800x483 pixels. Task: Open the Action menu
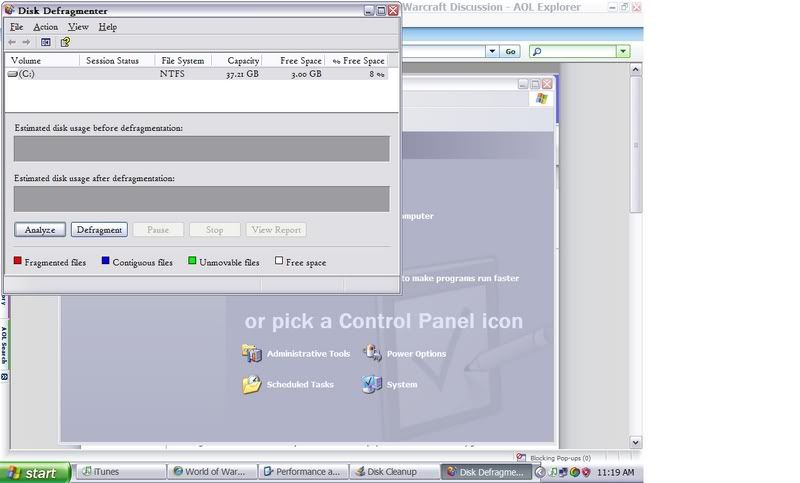coord(45,27)
